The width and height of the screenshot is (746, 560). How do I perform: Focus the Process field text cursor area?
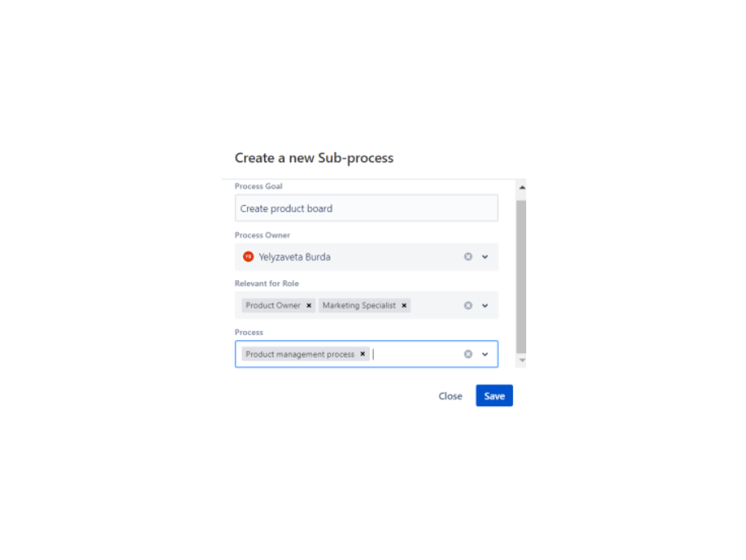[x=415, y=354]
